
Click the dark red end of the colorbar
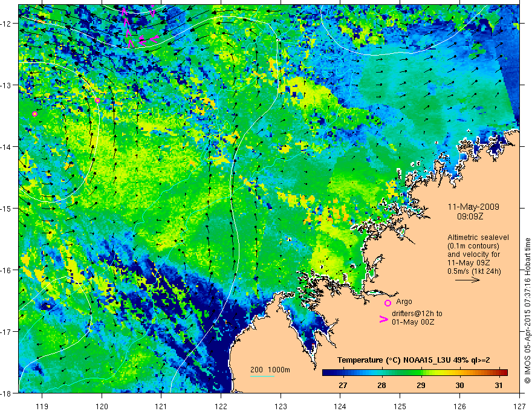click(x=504, y=373)
